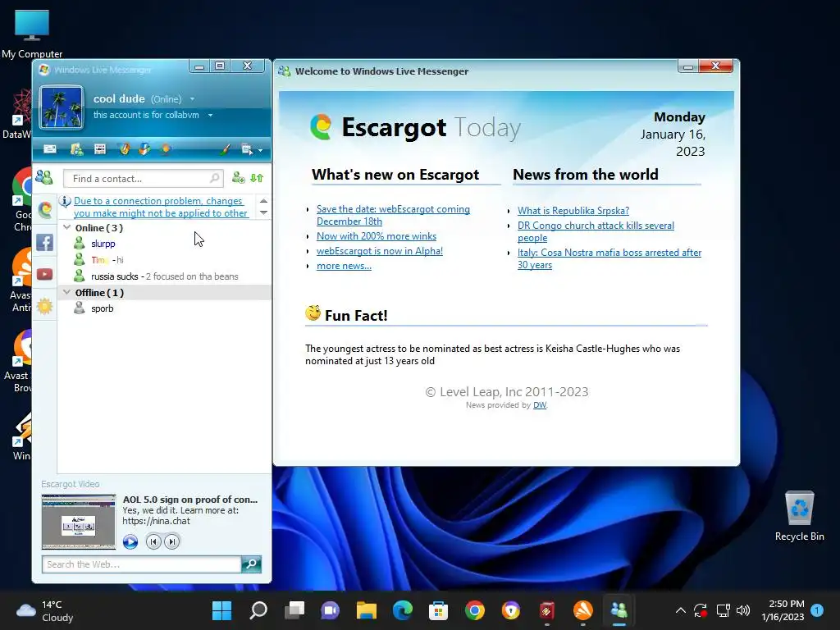Open My Computer desktop icon
The height and width of the screenshot is (630, 840).
pos(32,33)
